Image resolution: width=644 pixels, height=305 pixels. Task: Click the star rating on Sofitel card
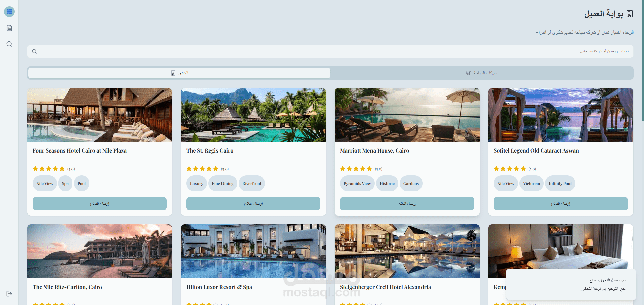(510, 169)
